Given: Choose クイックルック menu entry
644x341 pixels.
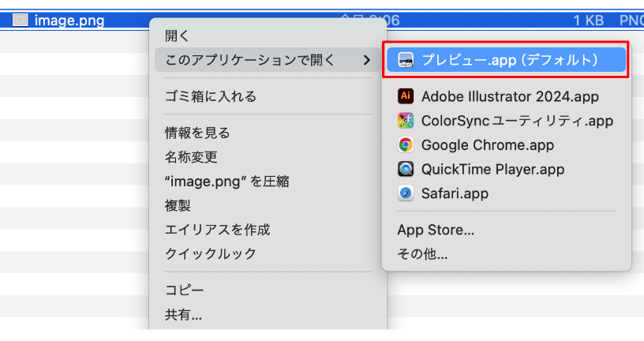Looking at the screenshot, I should tap(211, 253).
